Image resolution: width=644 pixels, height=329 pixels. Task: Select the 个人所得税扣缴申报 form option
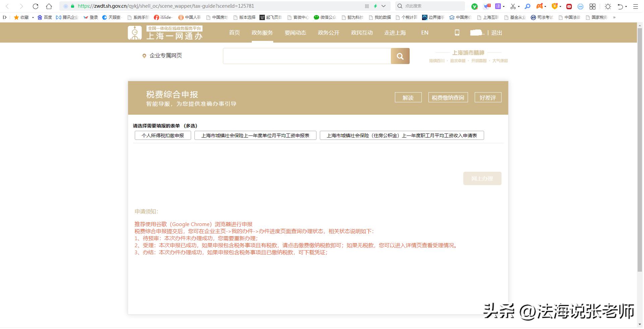pyautogui.click(x=163, y=135)
